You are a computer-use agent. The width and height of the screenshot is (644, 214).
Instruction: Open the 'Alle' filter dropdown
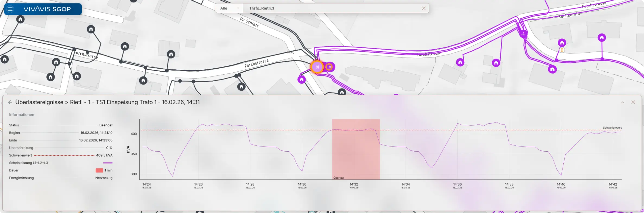point(230,8)
